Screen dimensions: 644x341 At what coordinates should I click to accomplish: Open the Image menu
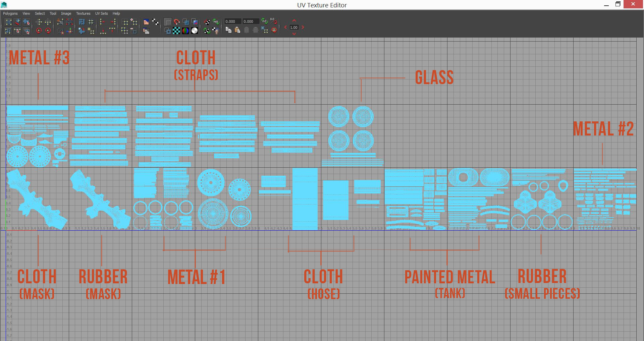click(x=66, y=13)
